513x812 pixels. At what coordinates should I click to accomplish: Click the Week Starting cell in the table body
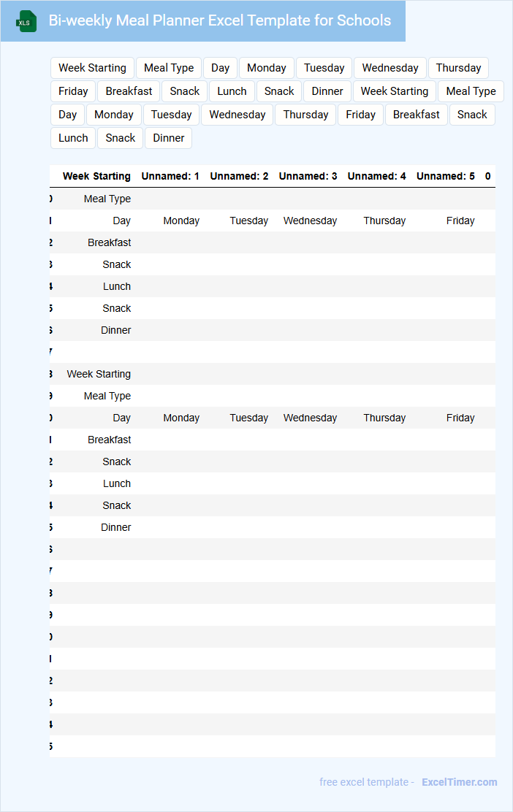tap(99, 374)
